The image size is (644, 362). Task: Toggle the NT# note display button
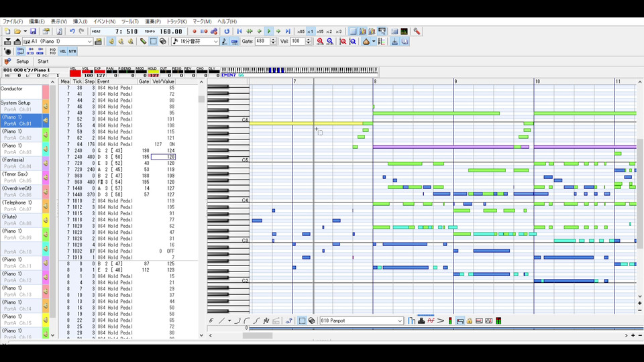pos(72,51)
